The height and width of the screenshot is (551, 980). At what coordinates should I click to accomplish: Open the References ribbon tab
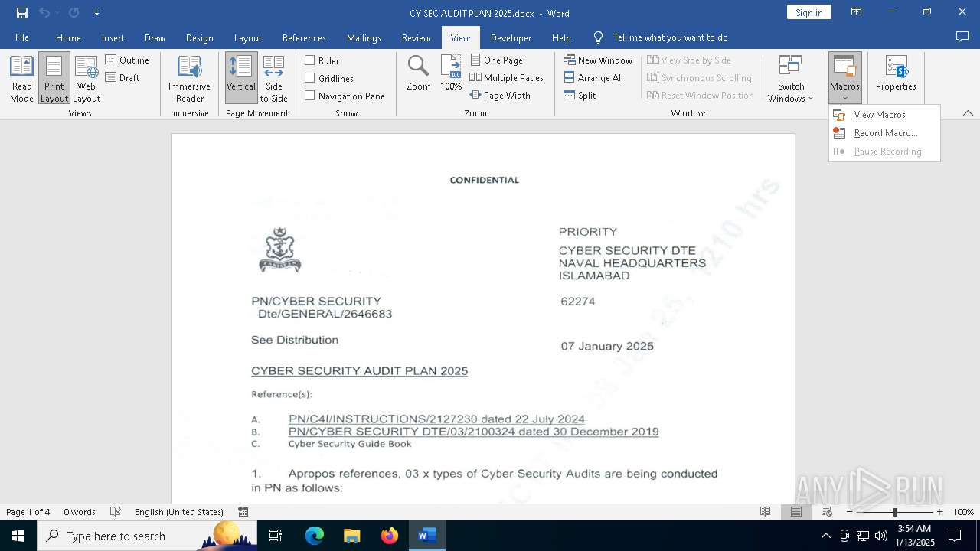[x=304, y=37]
